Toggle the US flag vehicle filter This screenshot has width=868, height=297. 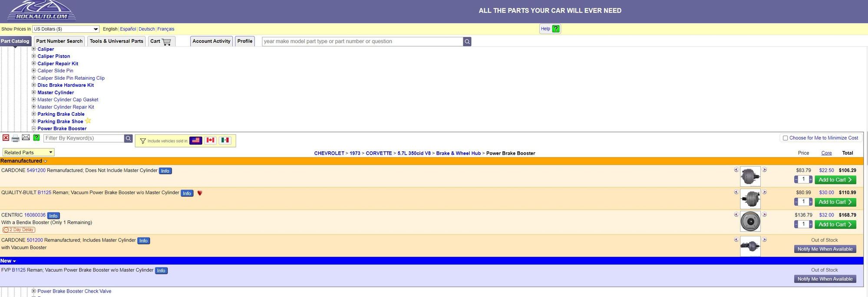[x=196, y=140]
